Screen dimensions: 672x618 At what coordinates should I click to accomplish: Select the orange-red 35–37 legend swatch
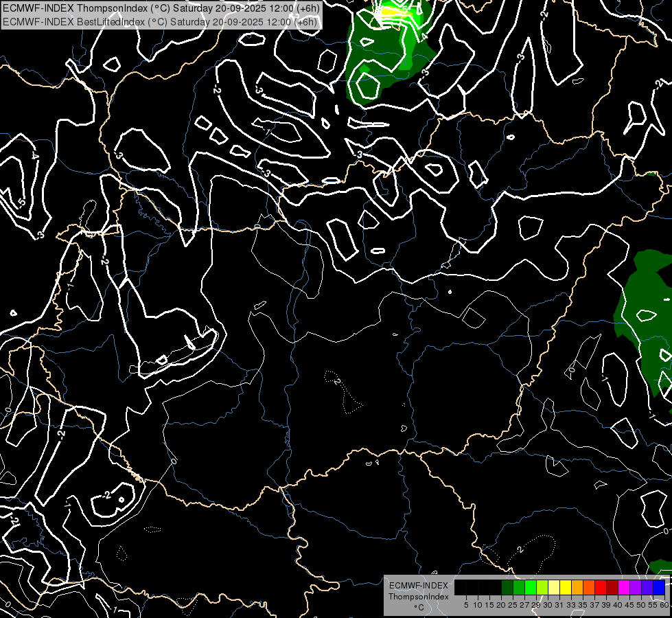point(589,587)
